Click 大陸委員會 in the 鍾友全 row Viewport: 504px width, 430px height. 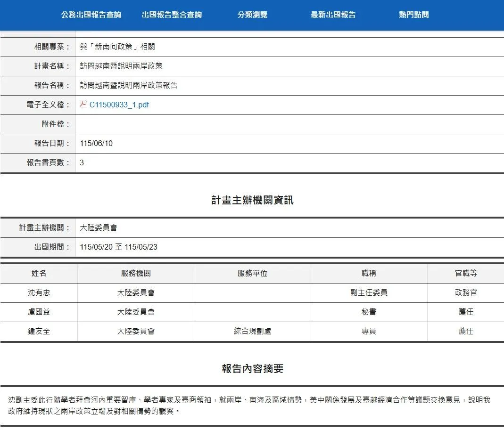point(136,331)
